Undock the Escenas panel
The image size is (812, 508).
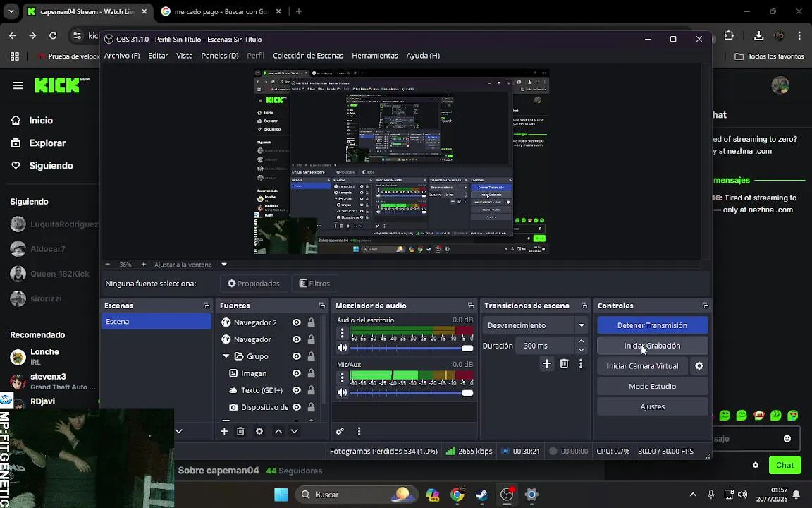206,306
